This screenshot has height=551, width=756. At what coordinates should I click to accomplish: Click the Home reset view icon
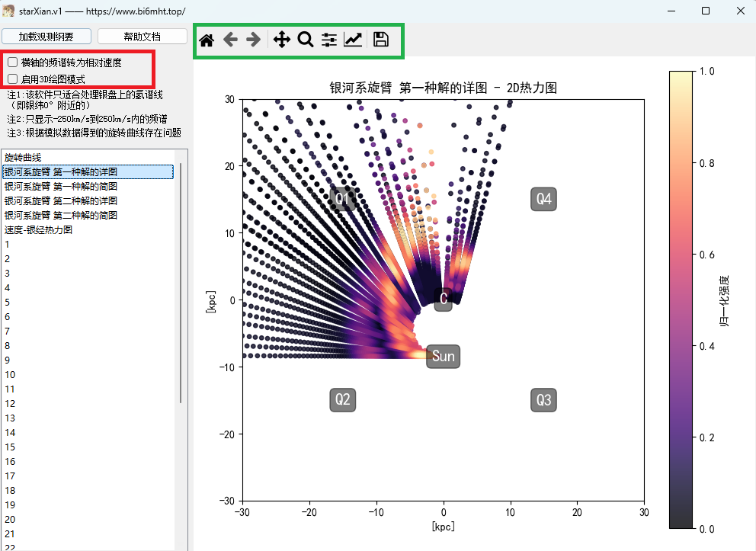[206, 40]
